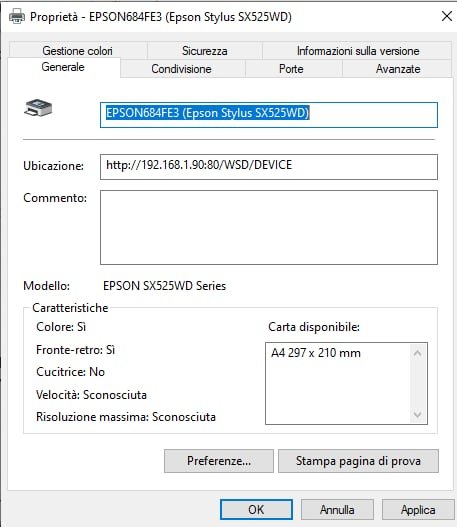Viewport: 457px width, 527px height.
Task: Open Preferenze printing settings
Action: 219,461
